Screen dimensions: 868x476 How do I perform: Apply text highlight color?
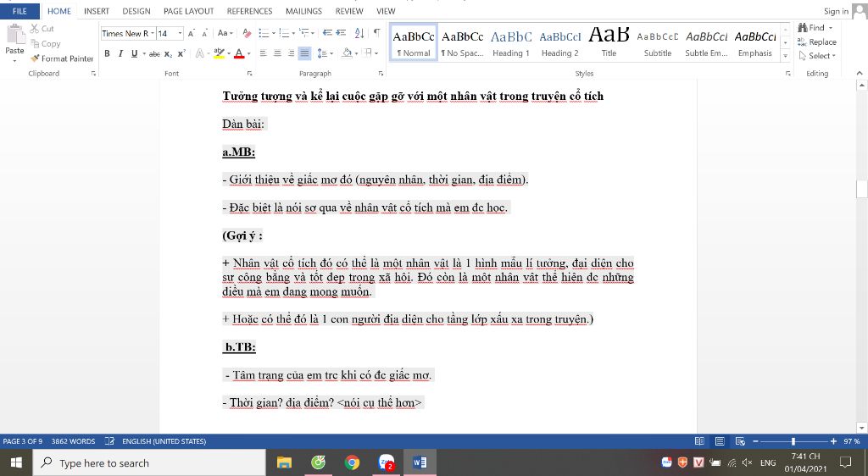click(219, 53)
